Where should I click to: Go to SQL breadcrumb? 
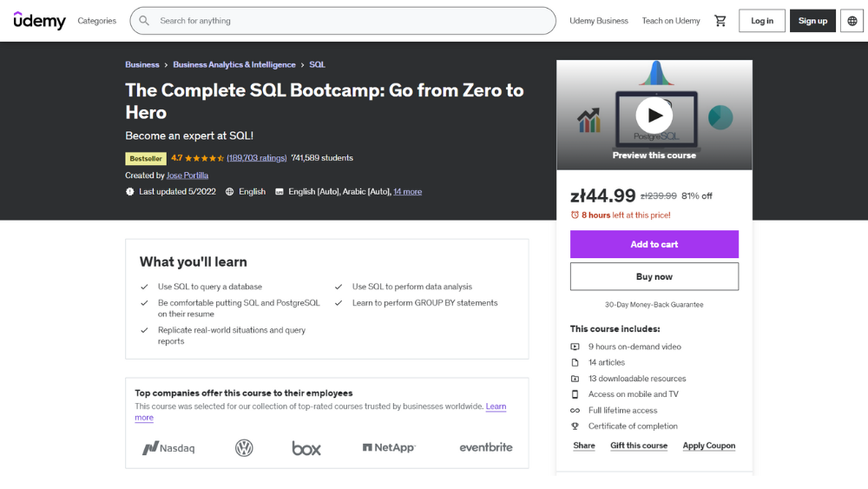tap(317, 64)
